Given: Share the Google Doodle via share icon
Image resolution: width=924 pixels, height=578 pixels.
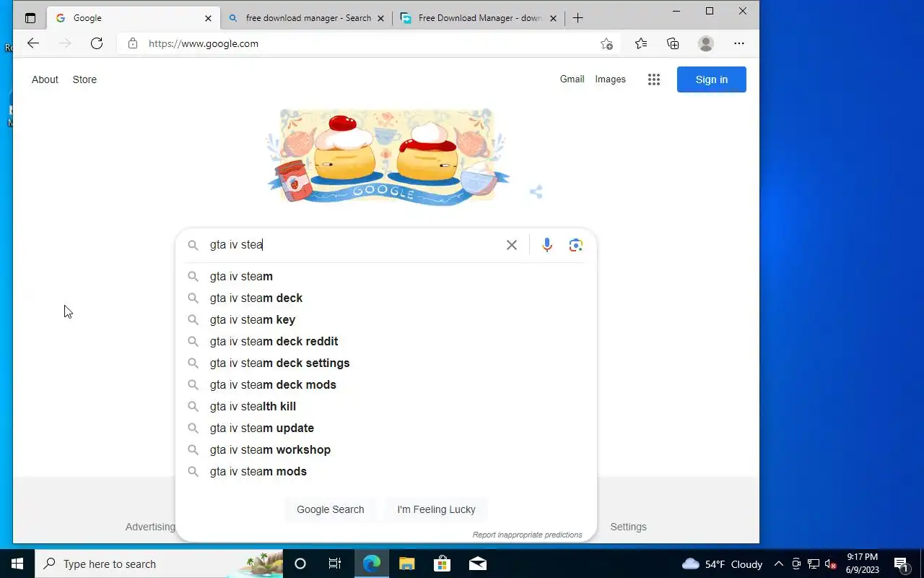Looking at the screenshot, I should tap(536, 191).
